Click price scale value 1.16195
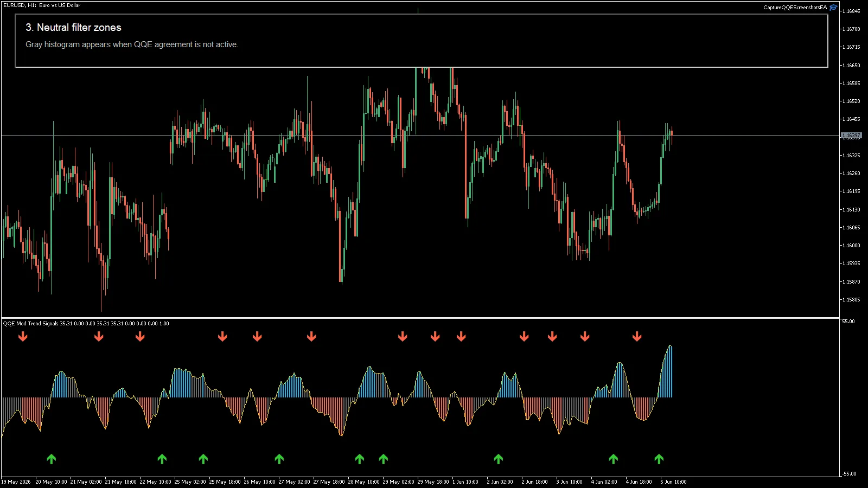The width and height of the screenshot is (868, 488). [851, 191]
